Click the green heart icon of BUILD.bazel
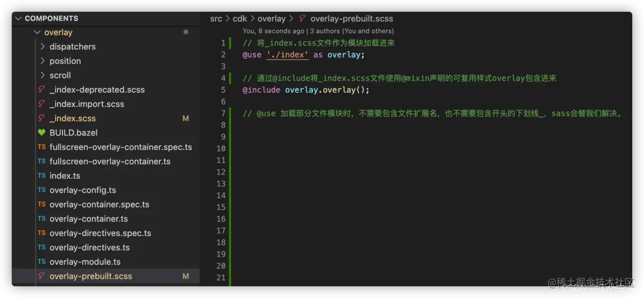 click(x=41, y=132)
